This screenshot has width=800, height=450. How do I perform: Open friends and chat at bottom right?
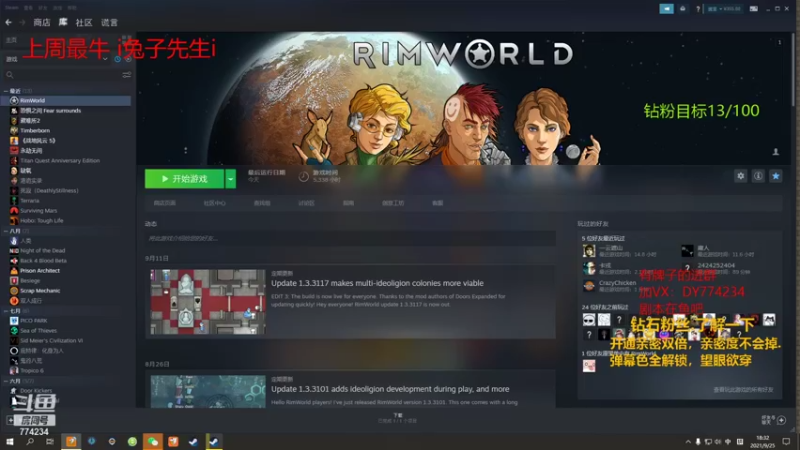[773, 420]
